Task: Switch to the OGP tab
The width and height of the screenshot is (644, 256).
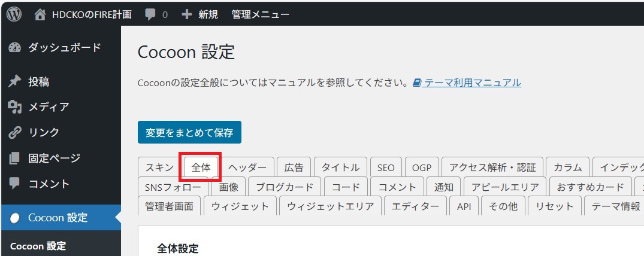Action: (x=422, y=167)
